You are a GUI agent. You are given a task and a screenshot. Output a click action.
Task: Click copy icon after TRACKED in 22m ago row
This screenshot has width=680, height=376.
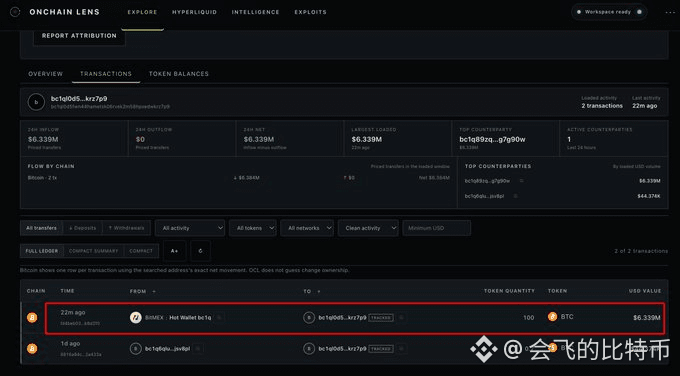click(401, 317)
